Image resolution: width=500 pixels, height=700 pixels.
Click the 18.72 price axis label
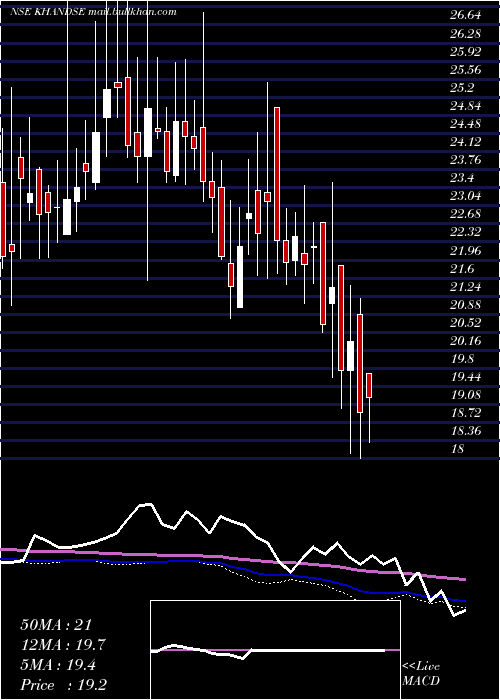[x=465, y=413]
